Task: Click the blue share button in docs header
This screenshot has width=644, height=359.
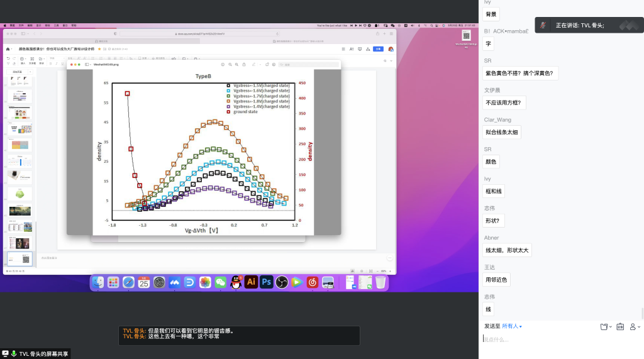Action: 378,49
